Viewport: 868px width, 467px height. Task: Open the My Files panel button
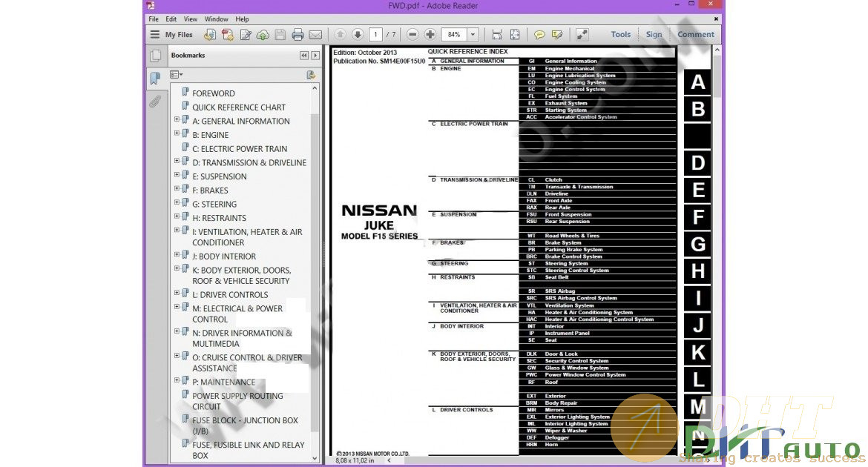[x=171, y=34]
